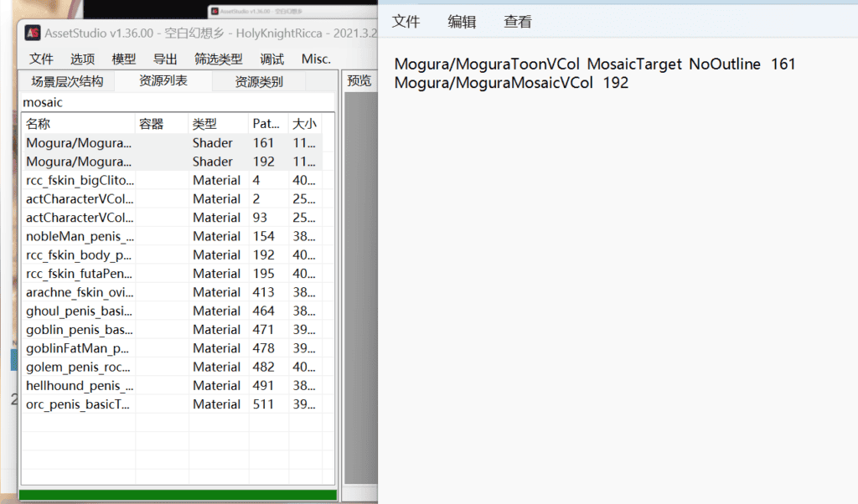The width and height of the screenshot is (858, 504).
Task: Switch to the 场景层次结构 tab
Action: [67, 81]
